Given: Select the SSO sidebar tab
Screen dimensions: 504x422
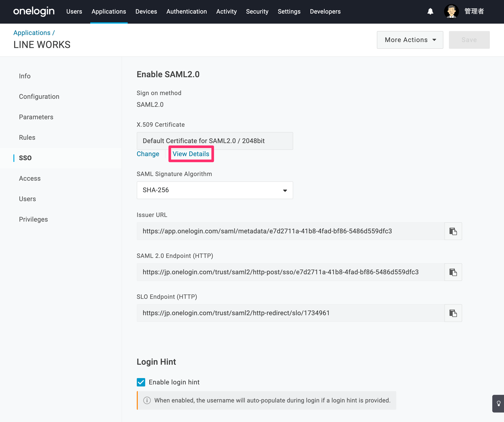Looking at the screenshot, I should pos(25,158).
